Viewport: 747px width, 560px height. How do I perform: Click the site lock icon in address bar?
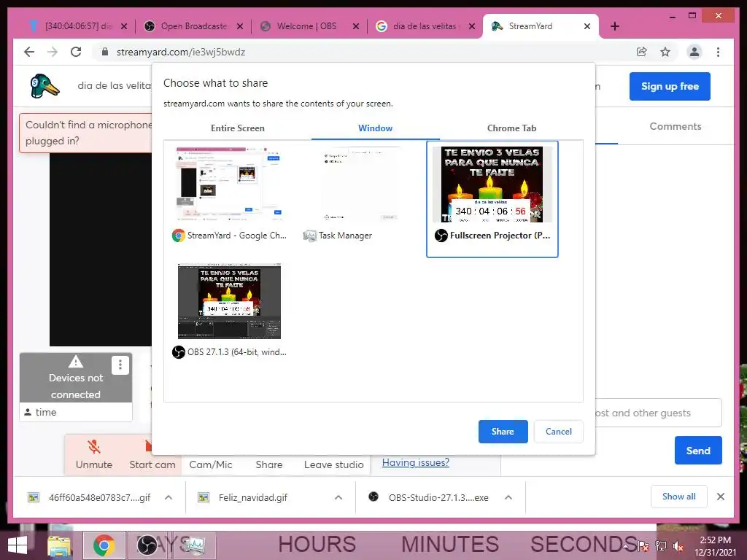[x=105, y=52]
